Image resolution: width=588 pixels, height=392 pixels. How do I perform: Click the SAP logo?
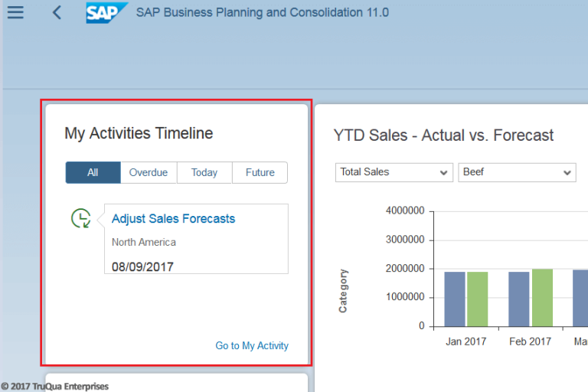pyautogui.click(x=106, y=13)
